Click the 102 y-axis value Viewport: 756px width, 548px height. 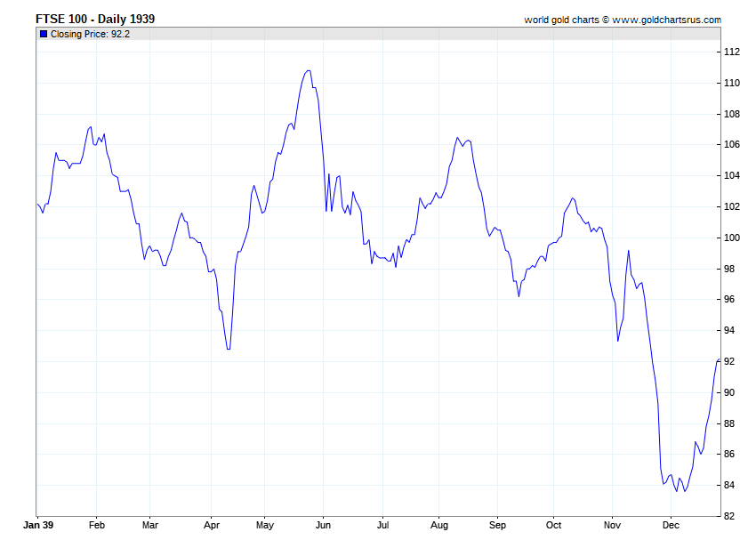click(732, 206)
